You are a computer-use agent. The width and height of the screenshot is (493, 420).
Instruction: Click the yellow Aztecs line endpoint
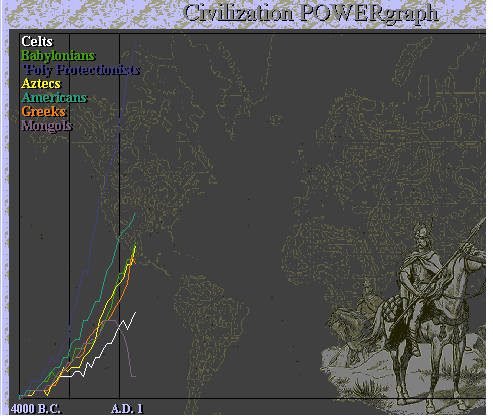coord(135,246)
